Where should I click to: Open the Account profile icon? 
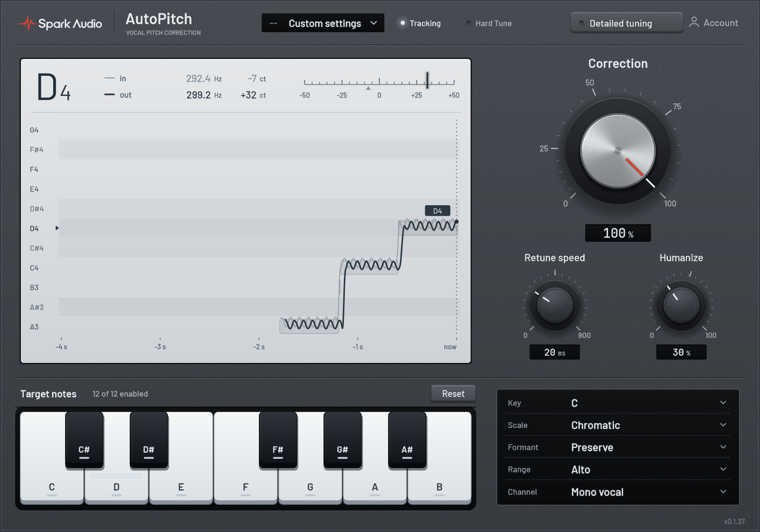pyautogui.click(x=694, y=22)
